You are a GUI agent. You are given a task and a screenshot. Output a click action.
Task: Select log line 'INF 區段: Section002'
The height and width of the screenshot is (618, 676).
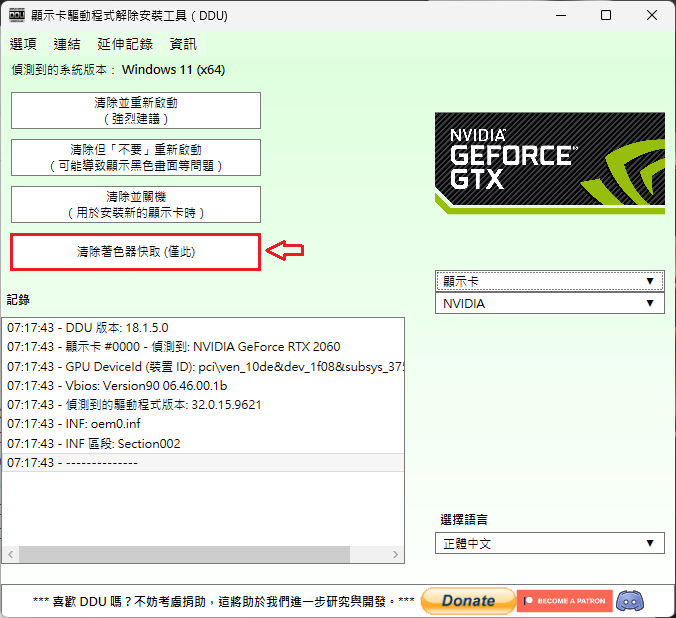tap(203, 443)
